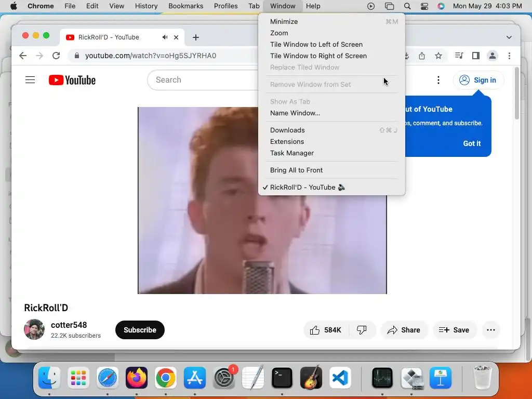
Task: Open the Help menu
Action: (313, 6)
